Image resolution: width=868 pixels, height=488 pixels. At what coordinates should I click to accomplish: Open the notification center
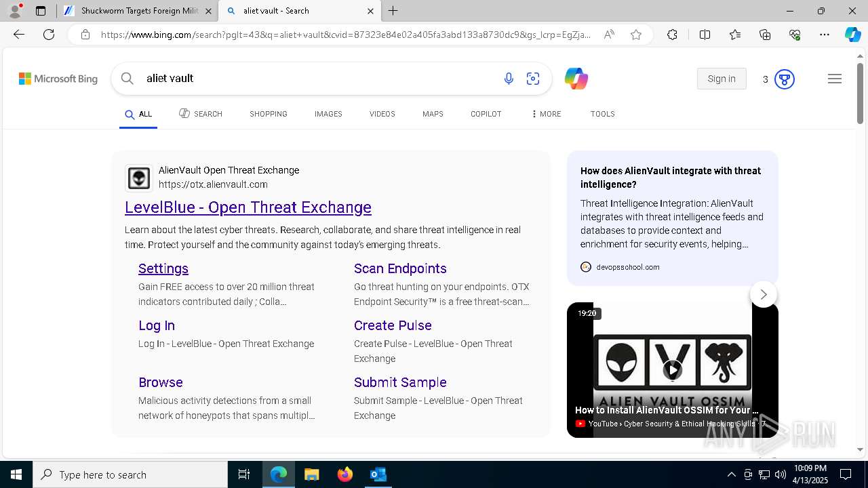(846, 474)
